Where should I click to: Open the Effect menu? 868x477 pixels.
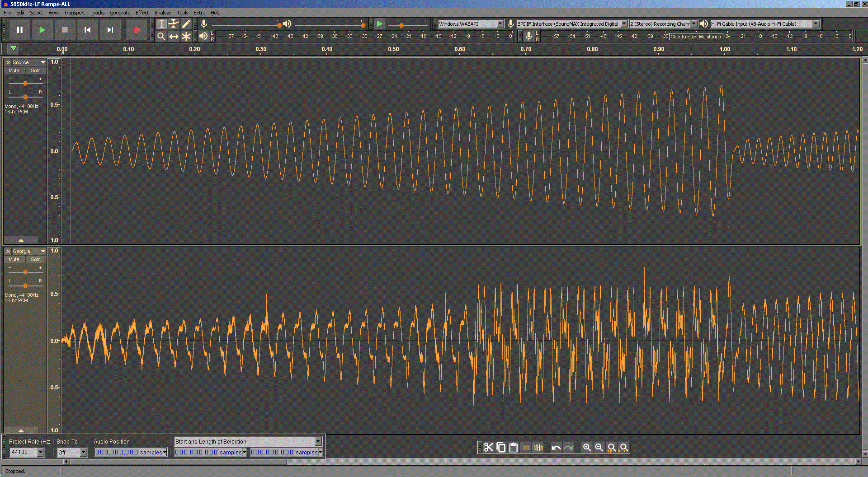tap(142, 13)
